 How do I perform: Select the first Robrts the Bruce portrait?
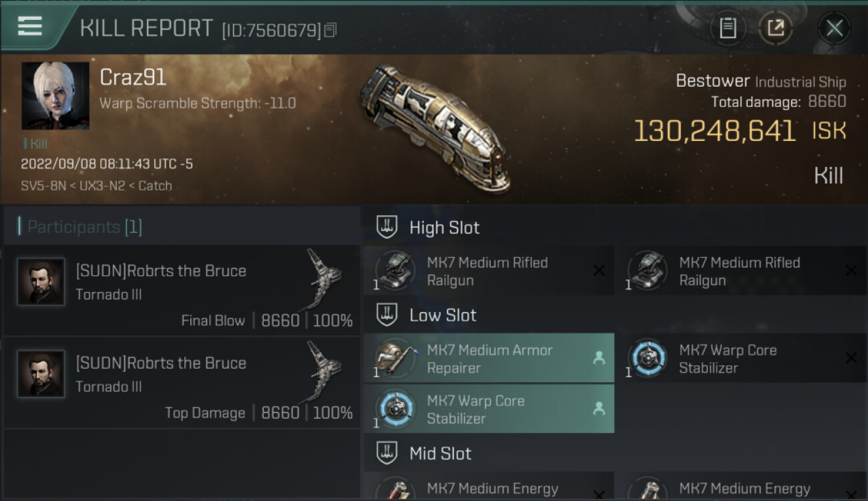(41, 282)
